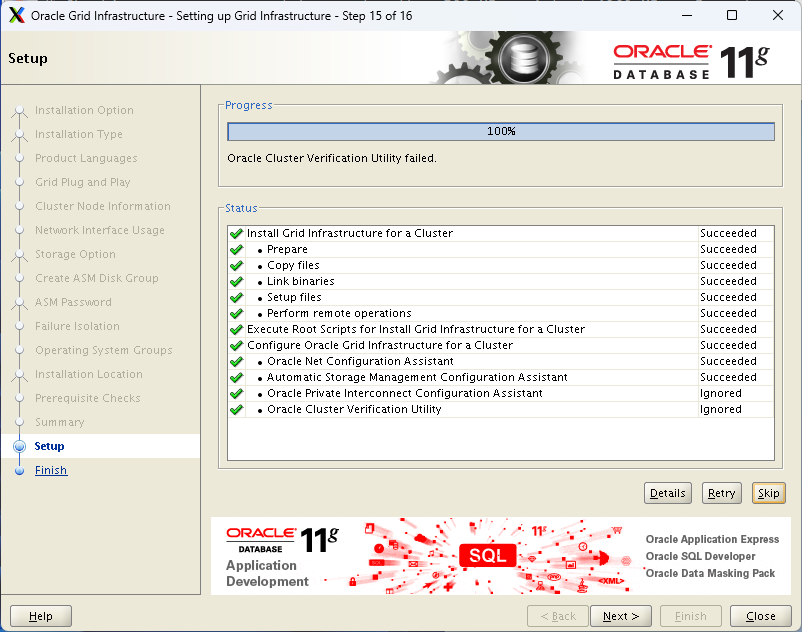Minimize the installer window
Screen dimensions: 802x632
click(687, 15)
